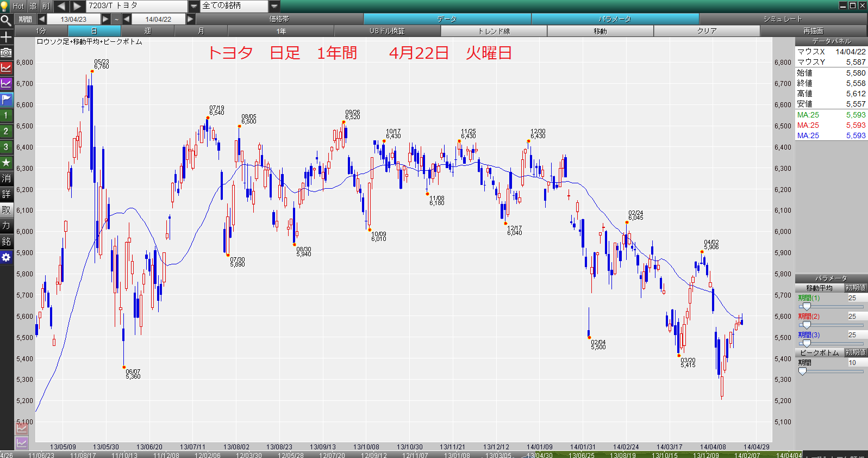Click the 13/04/23 start date field

74,19
